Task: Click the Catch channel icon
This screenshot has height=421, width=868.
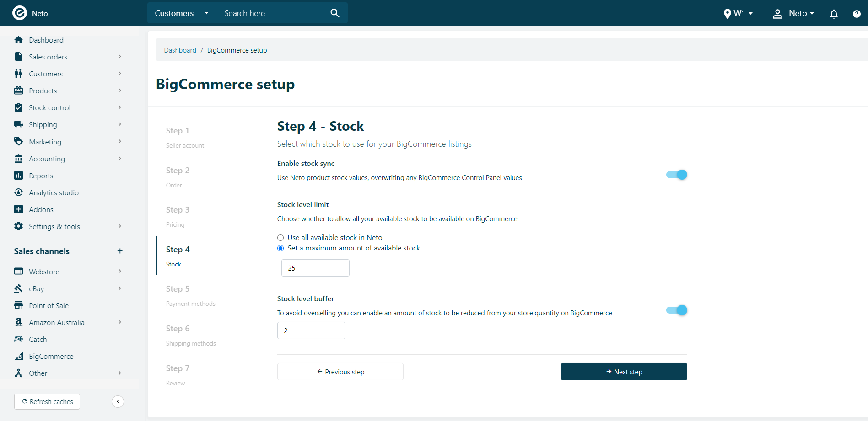Action: pos(18,339)
